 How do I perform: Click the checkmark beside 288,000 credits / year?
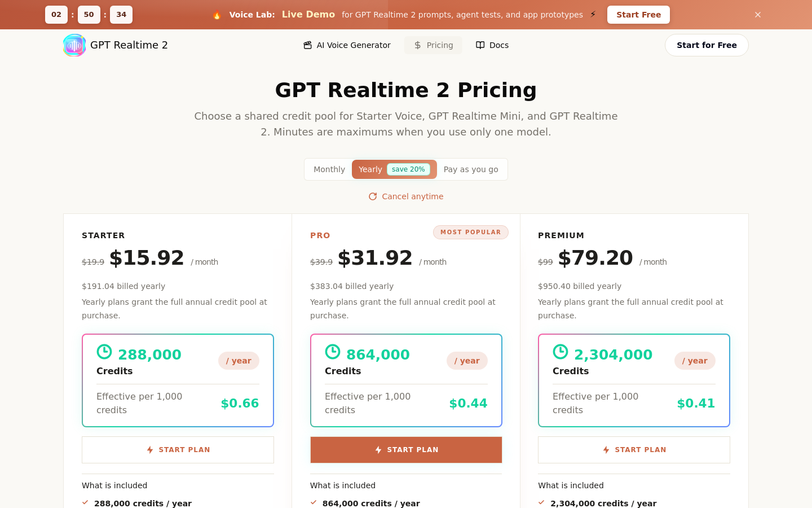[85, 502]
